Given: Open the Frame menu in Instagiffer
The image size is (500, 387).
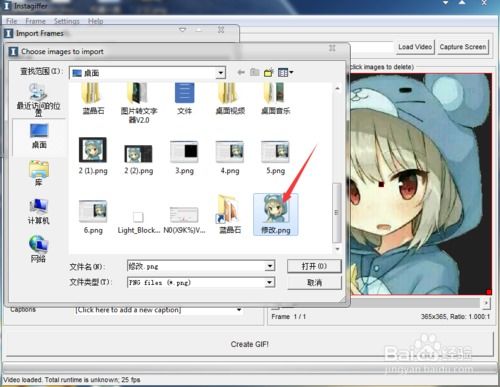Looking at the screenshot, I should click(35, 21).
